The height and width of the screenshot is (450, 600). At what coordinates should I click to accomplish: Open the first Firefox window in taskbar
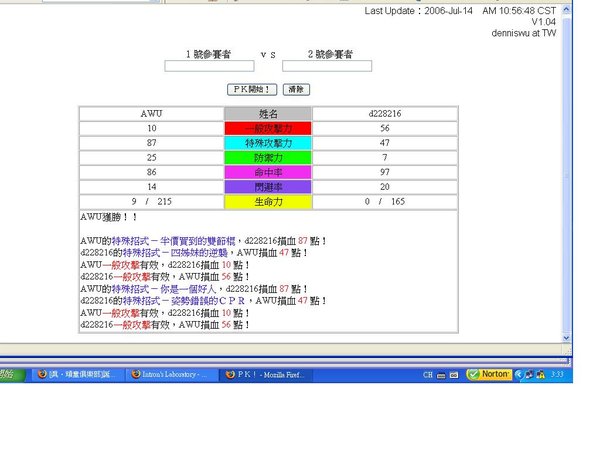[75, 374]
